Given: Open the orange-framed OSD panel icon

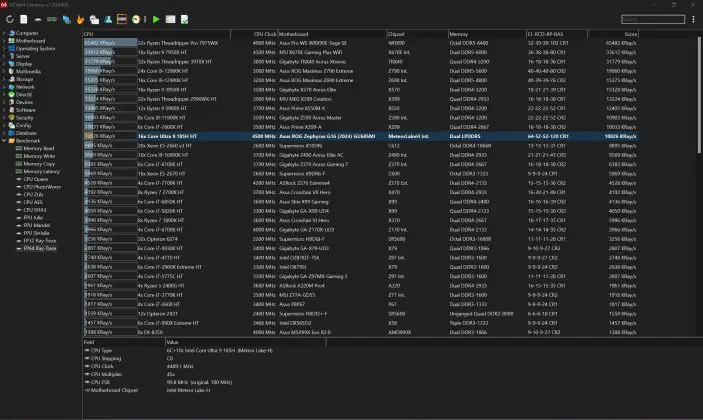Looking at the screenshot, I should click(x=122, y=19).
